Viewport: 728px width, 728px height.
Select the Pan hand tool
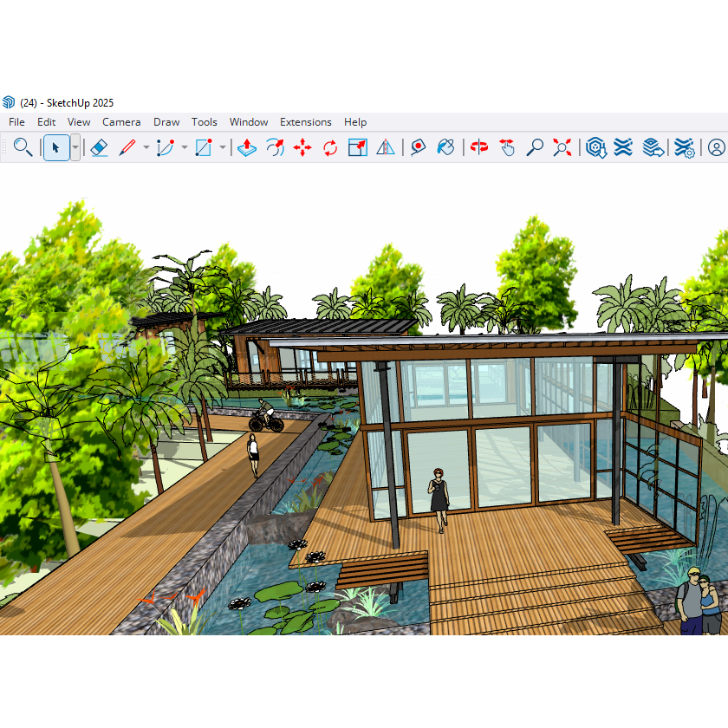tap(507, 147)
